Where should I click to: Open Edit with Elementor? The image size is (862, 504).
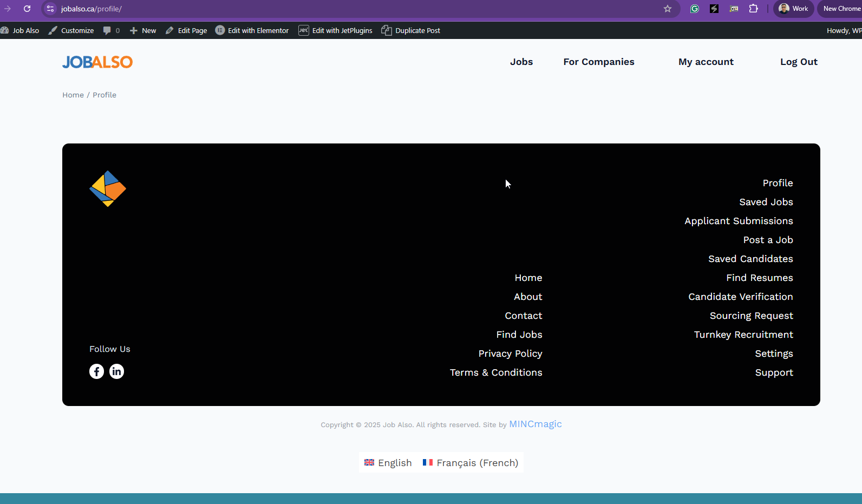(252, 30)
